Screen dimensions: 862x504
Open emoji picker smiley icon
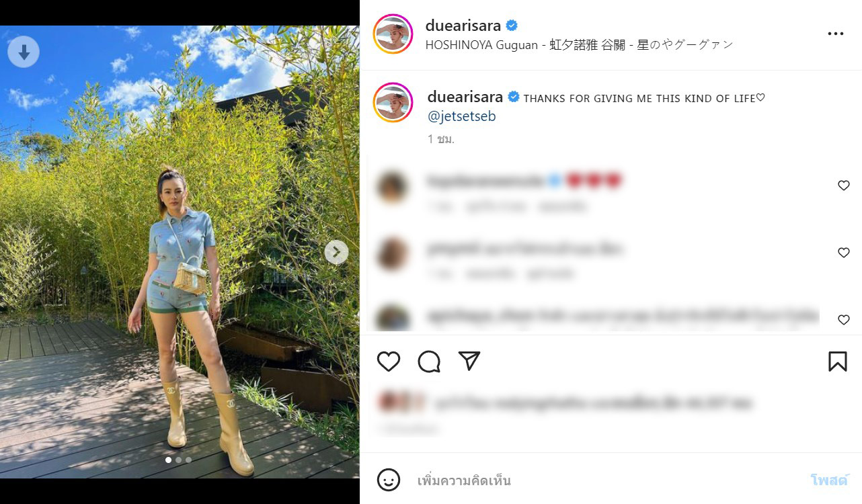pos(389,480)
